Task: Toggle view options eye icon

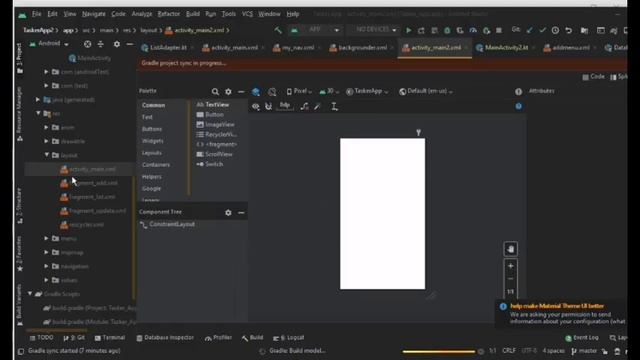Action: [x=256, y=107]
